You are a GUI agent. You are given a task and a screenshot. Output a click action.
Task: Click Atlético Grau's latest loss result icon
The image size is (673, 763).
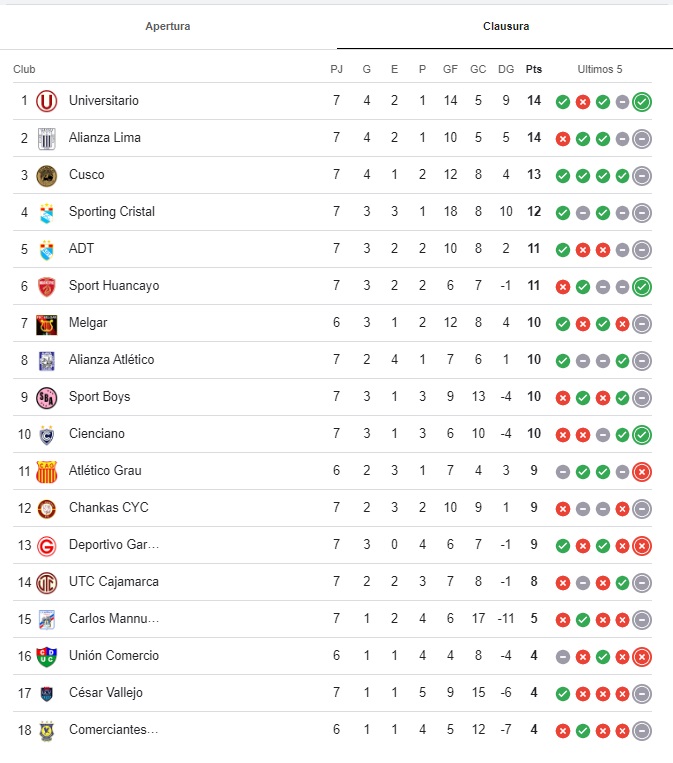(x=642, y=471)
